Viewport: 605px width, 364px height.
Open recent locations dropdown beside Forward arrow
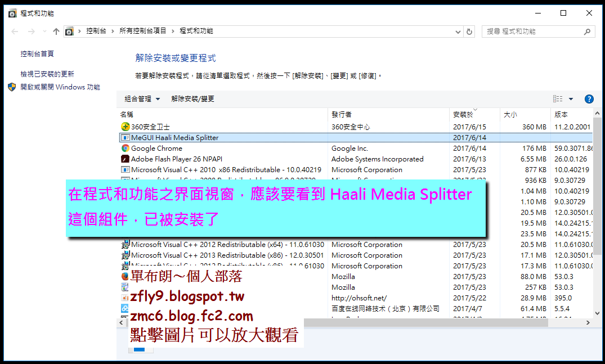click(44, 32)
